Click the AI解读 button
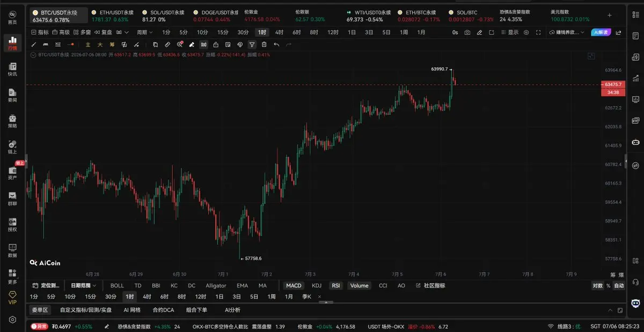The width and height of the screenshot is (644, 332). [601, 32]
